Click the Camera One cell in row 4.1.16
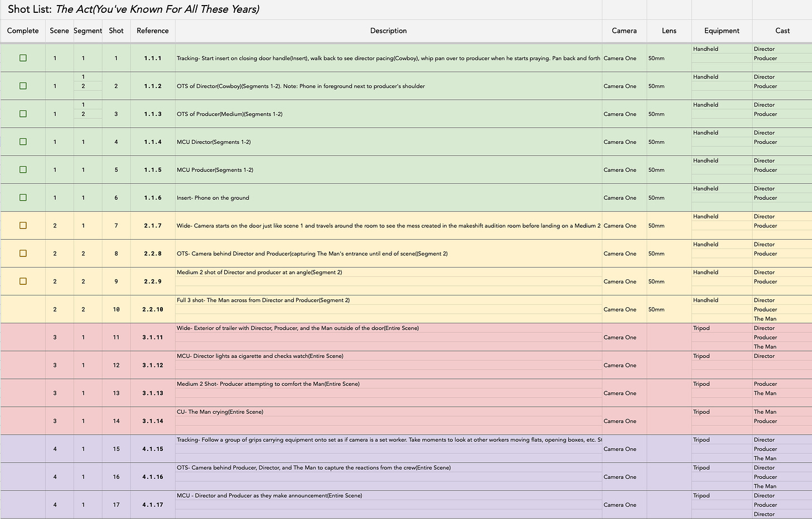Screen dimensions: 812x519 pos(624,477)
